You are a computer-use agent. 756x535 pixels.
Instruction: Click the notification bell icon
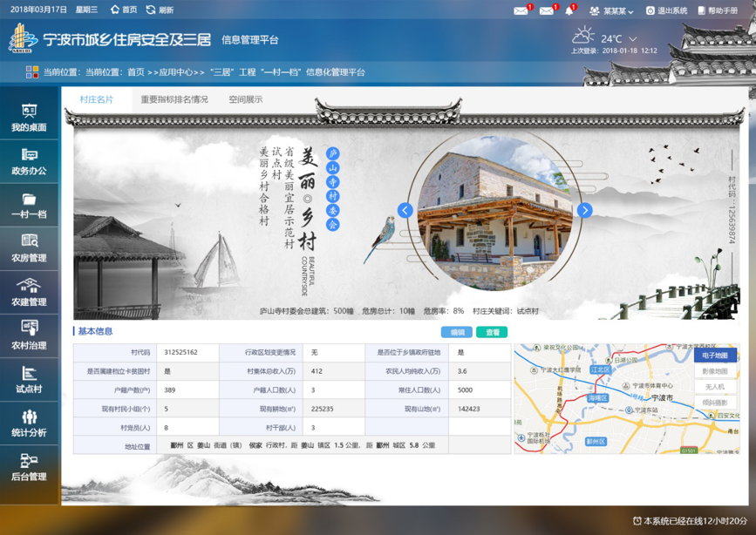569,10
